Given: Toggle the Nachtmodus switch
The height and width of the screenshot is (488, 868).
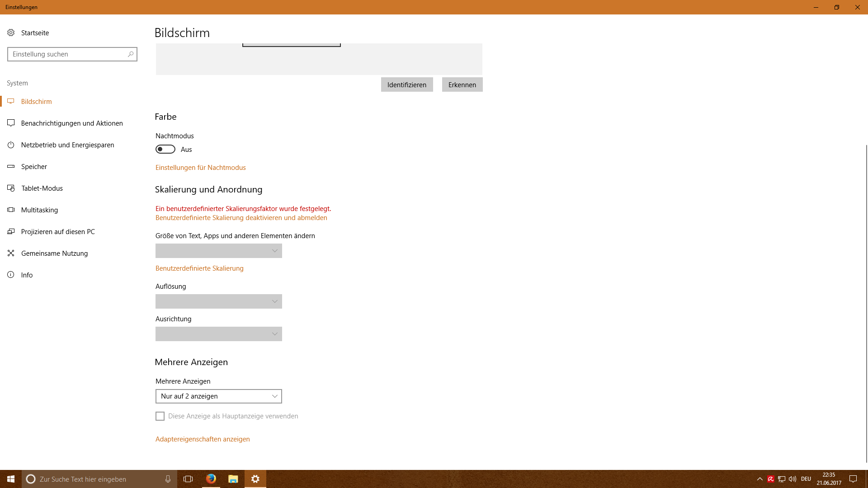Looking at the screenshot, I should pyautogui.click(x=165, y=149).
